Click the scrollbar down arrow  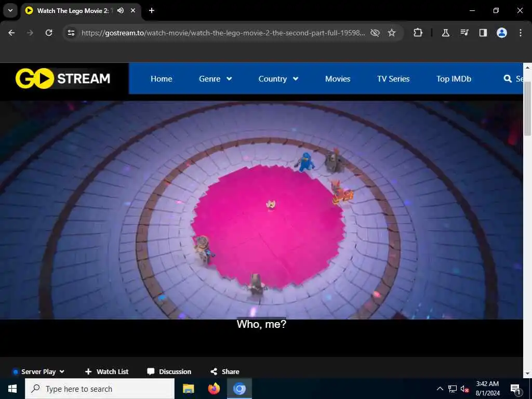click(x=527, y=374)
